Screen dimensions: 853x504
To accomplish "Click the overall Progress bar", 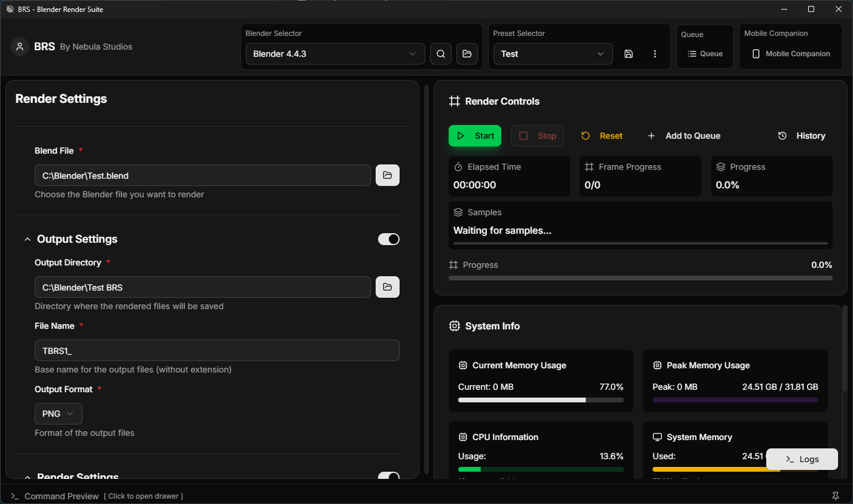I will point(641,278).
